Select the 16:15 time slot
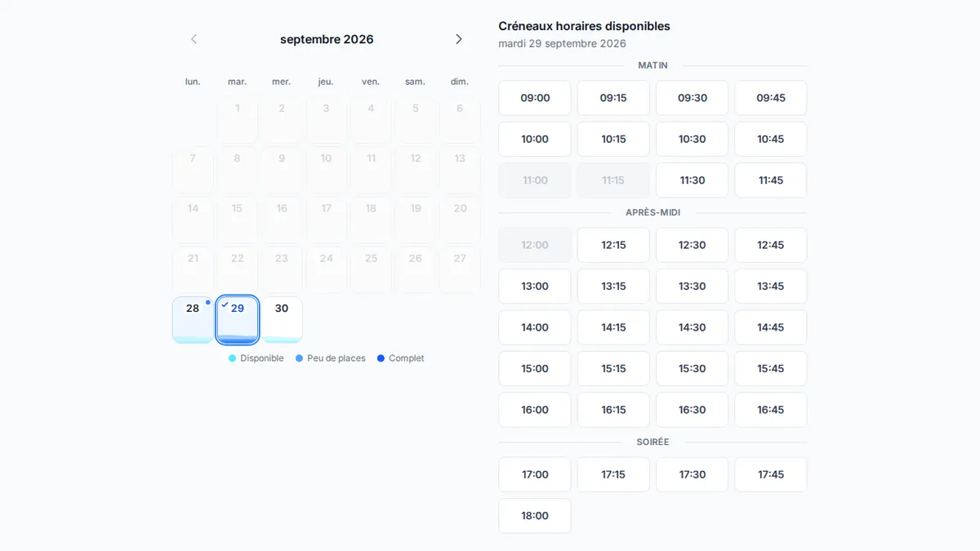Image resolution: width=980 pixels, height=551 pixels. coord(613,410)
